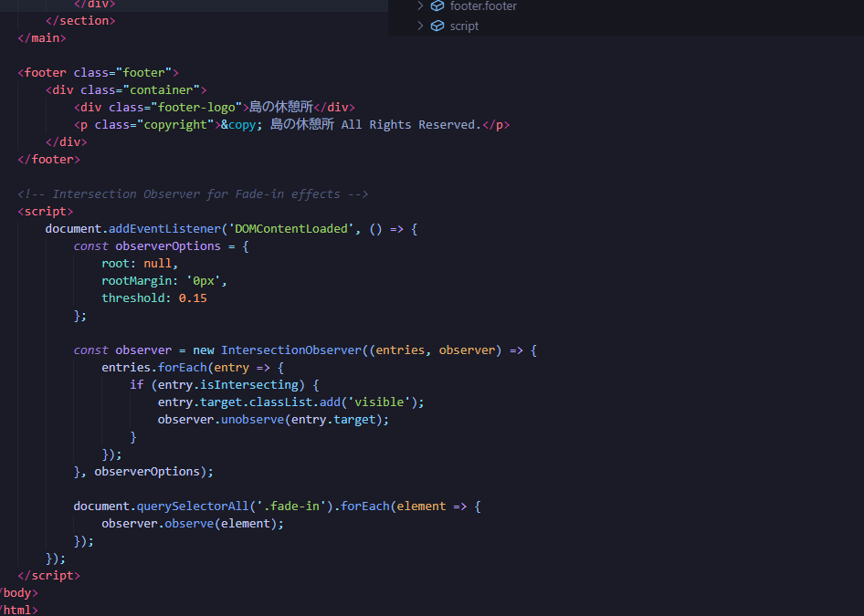This screenshot has width=864, height=616.
Task: Click the opening <script> tag
Action: tap(46, 212)
